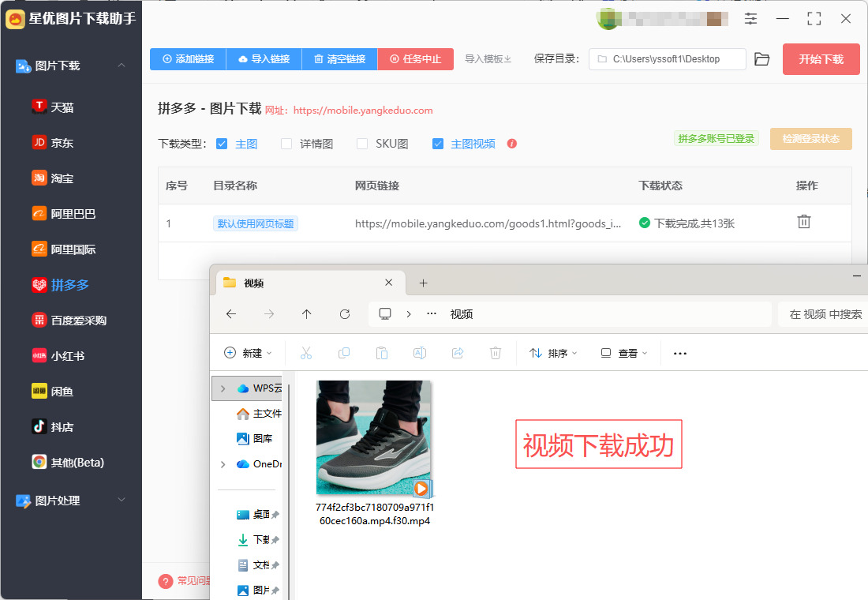Viewport: 868px width, 600px height.
Task: Select 百度爱采购 in the sidebar
Action: pos(69,321)
